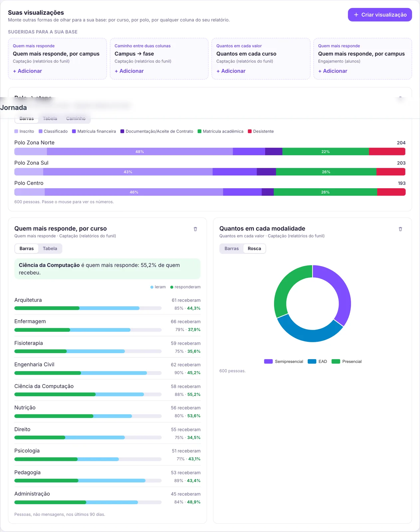Click the "Criar visualização" button
This screenshot has width=420, height=532.
point(380,15)
